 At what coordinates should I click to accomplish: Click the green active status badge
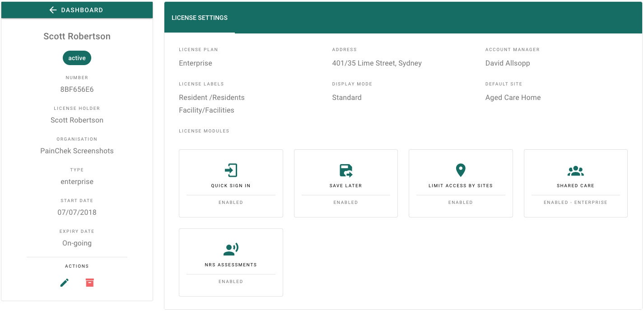[x=77, y=58]
